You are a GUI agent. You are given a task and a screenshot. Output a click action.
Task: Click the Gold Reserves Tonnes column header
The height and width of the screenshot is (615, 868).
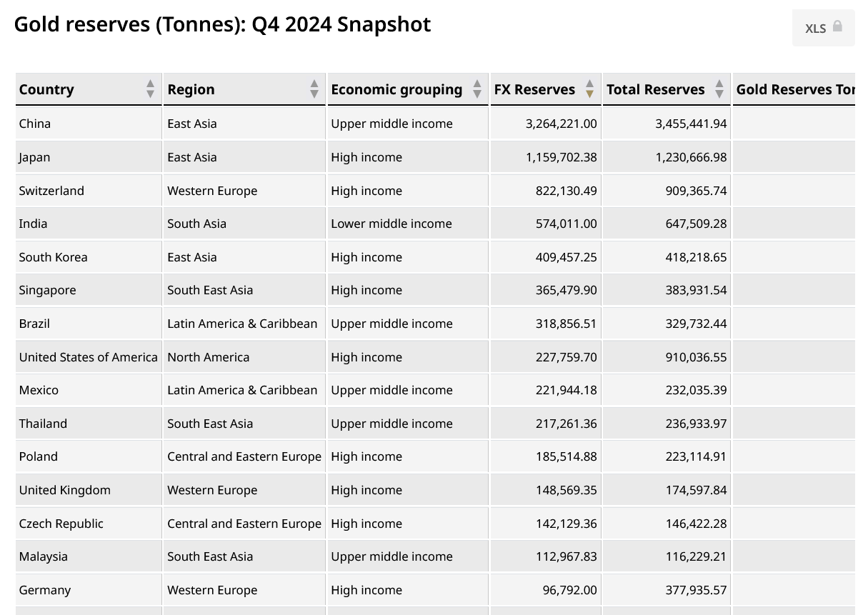[794, 89]
